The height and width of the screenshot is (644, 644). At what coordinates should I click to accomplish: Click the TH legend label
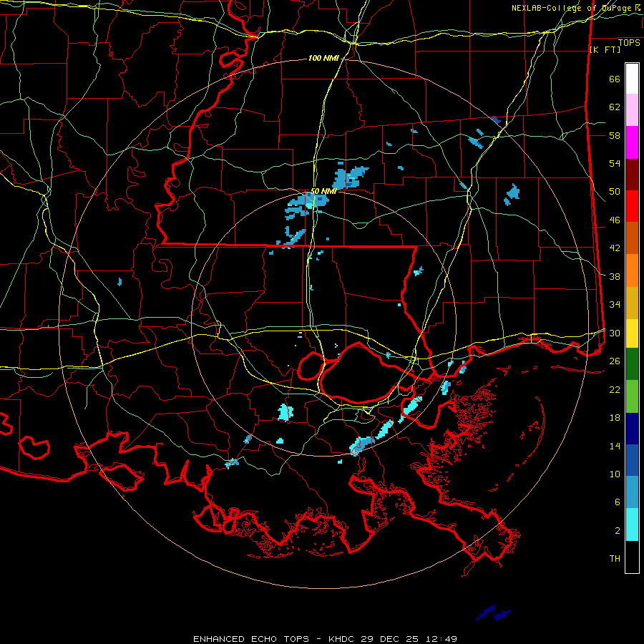pos(615,559)
